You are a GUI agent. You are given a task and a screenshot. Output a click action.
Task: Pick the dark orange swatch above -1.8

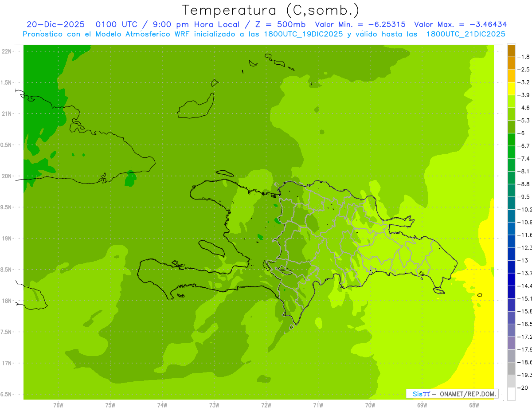pos(512,51)
